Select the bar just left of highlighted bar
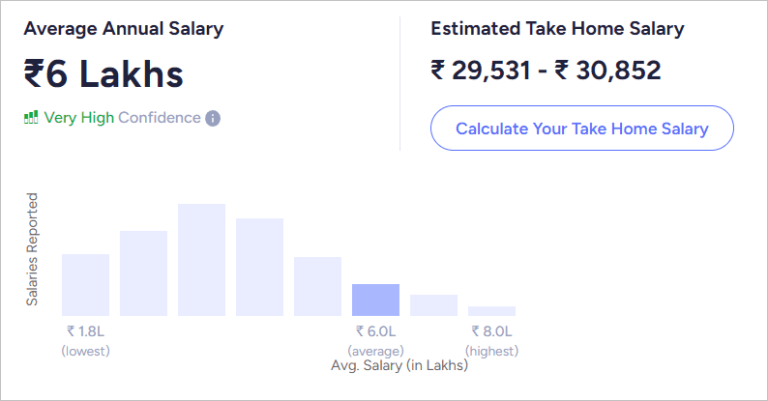 click(317, 286)
